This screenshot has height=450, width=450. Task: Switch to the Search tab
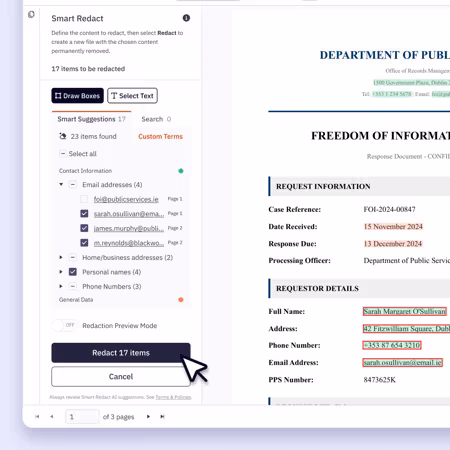click(x=156, y=119)
